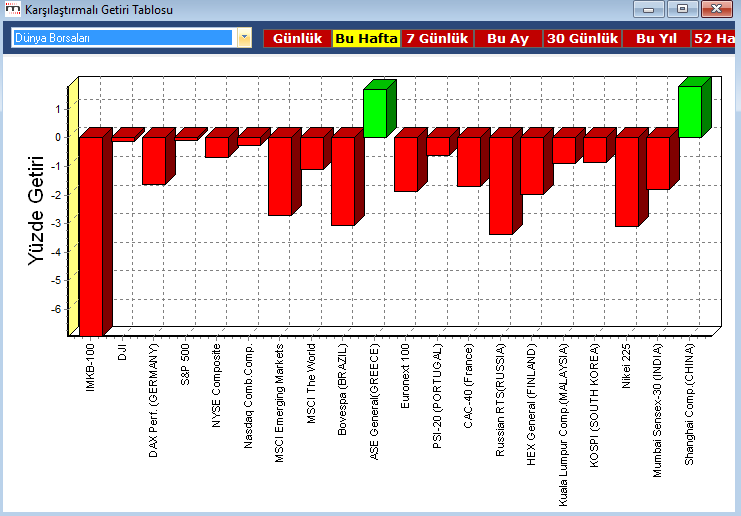The image size is (741, 516).
Task: Click the partially visible 52 Ha tab
Action: (x=714, y=38)
